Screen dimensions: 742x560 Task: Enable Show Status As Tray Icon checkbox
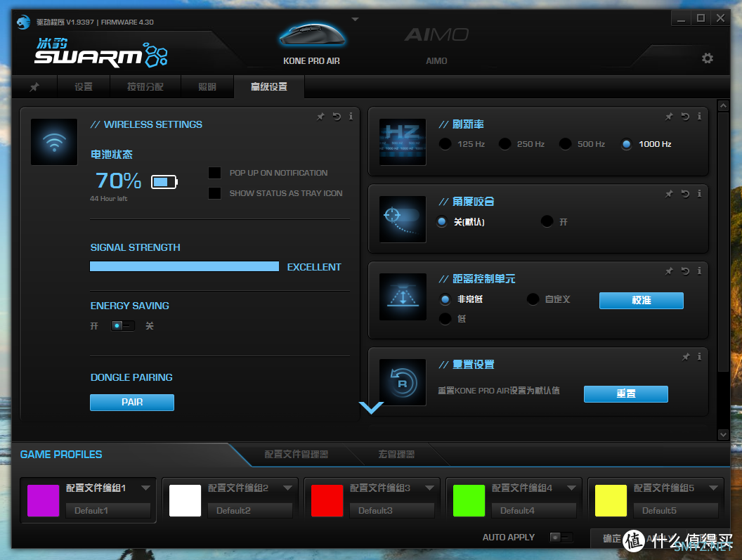(214, 193)
